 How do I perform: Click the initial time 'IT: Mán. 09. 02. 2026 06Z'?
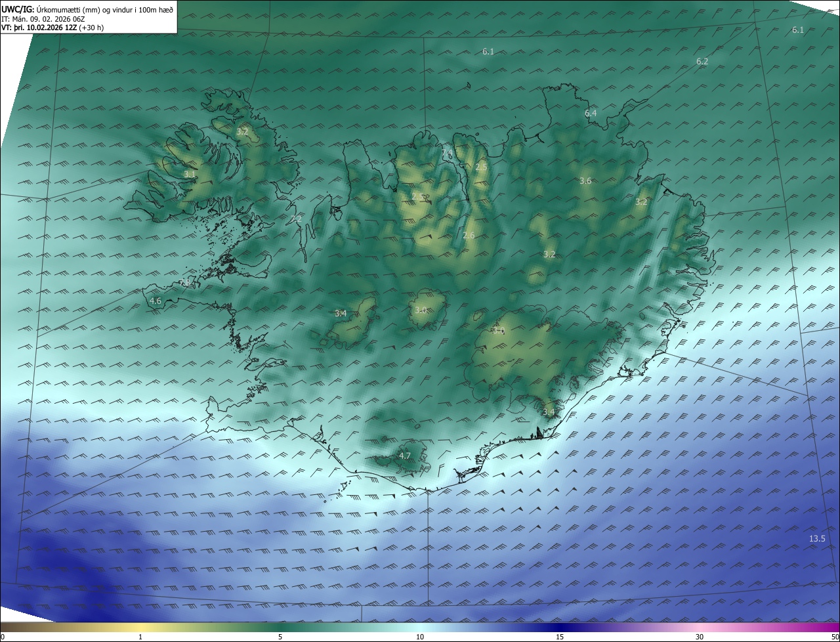point(43,19)
